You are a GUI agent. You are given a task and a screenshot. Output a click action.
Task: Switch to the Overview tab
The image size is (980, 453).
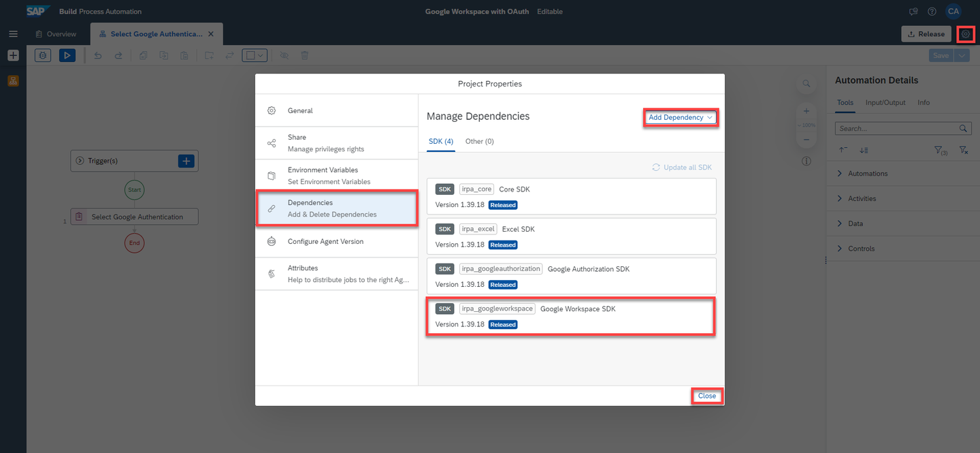[x=56, y=34]
